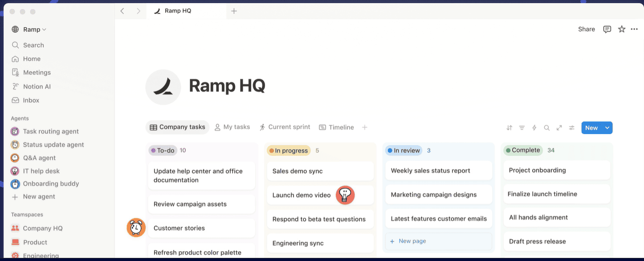Switch to the Timeline view
Viewport: 644px width, 261px height.
coord(336,127)
